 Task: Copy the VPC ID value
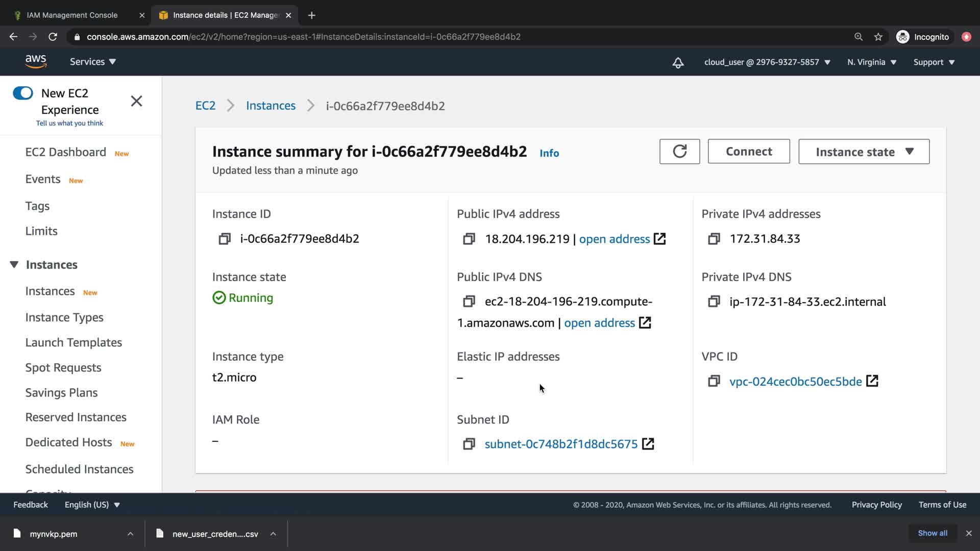[x=714, y=381]
